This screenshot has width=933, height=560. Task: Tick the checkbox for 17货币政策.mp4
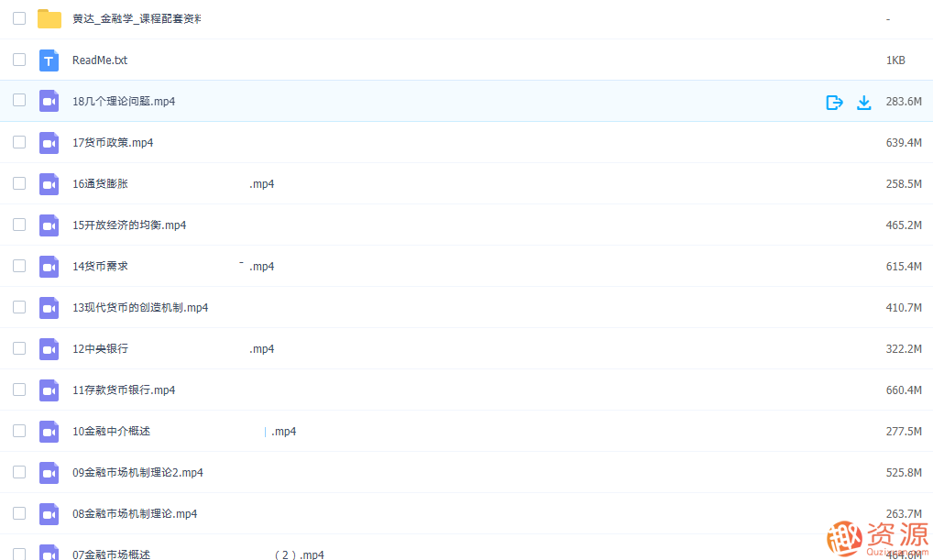pos(19,142)
